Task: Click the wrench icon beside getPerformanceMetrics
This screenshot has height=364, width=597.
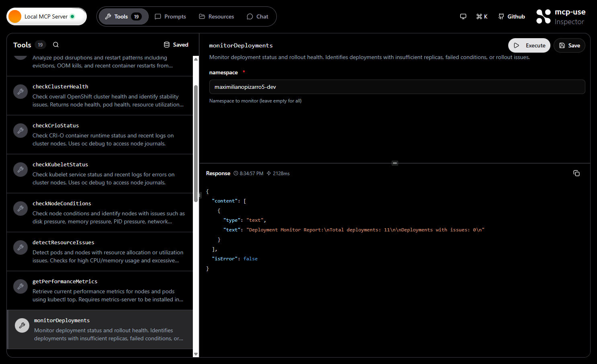Action: (x=20, y=286)
